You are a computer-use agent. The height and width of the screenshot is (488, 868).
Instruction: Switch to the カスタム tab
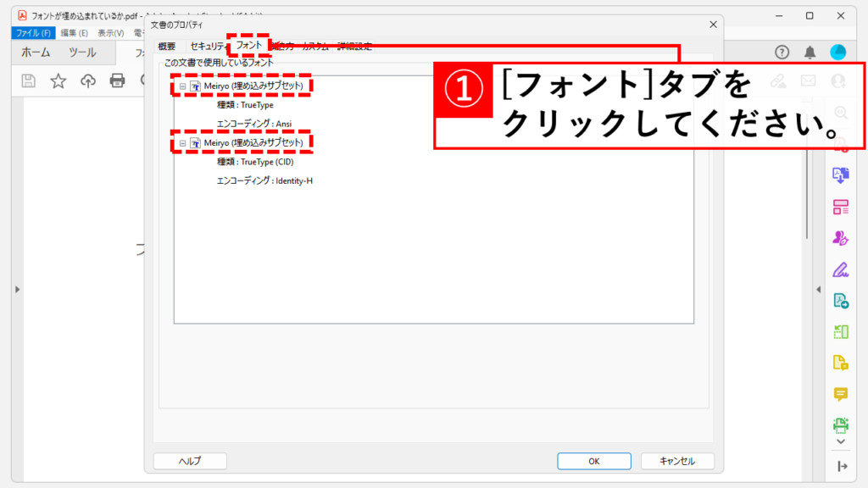(315, 47)
